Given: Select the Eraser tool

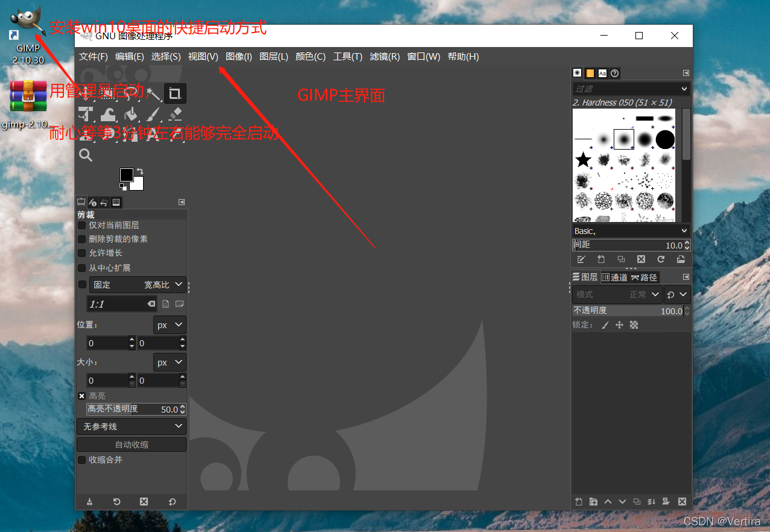Looking at the screenshot, I should [175, 114].
